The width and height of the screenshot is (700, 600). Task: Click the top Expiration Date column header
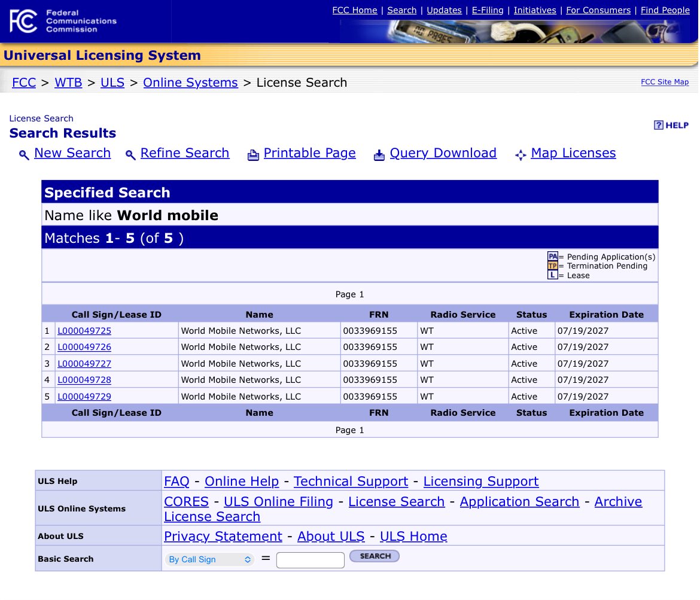pyautogui.click(x=606, y=315)
